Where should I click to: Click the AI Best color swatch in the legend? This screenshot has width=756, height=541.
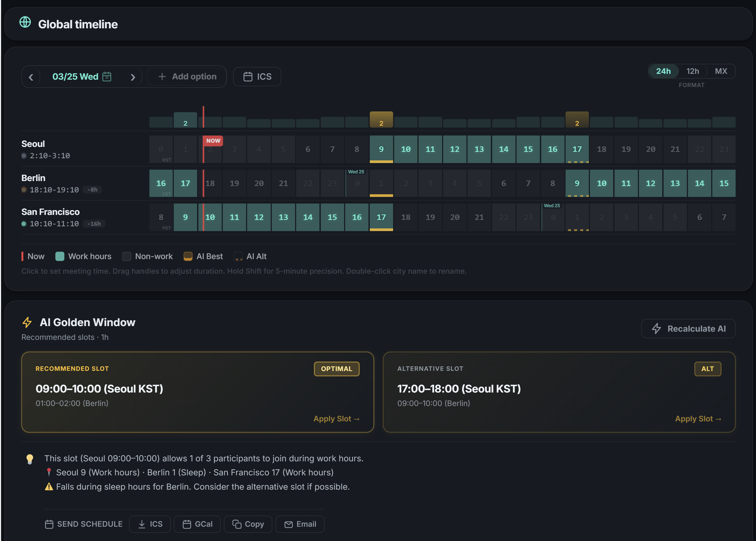pos(188,256)
